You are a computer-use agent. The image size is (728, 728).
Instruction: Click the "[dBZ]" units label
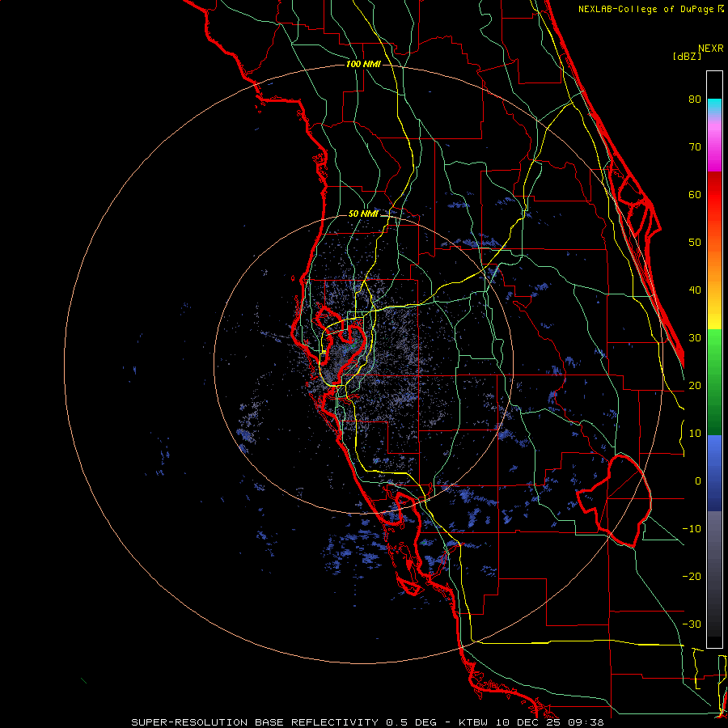pyautogui.click(x=687, y=57)
